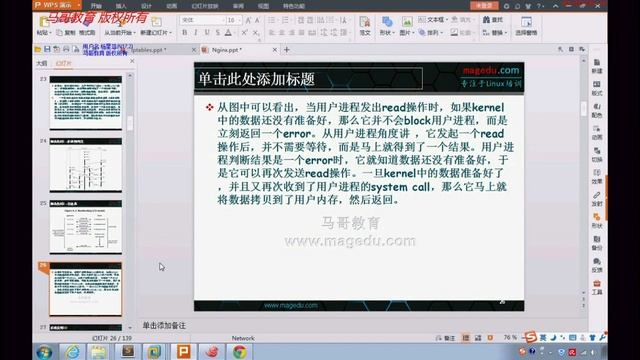Open Internet Explorer from the taskbar
Screen dimensions: 640x360
click(73, 351)
